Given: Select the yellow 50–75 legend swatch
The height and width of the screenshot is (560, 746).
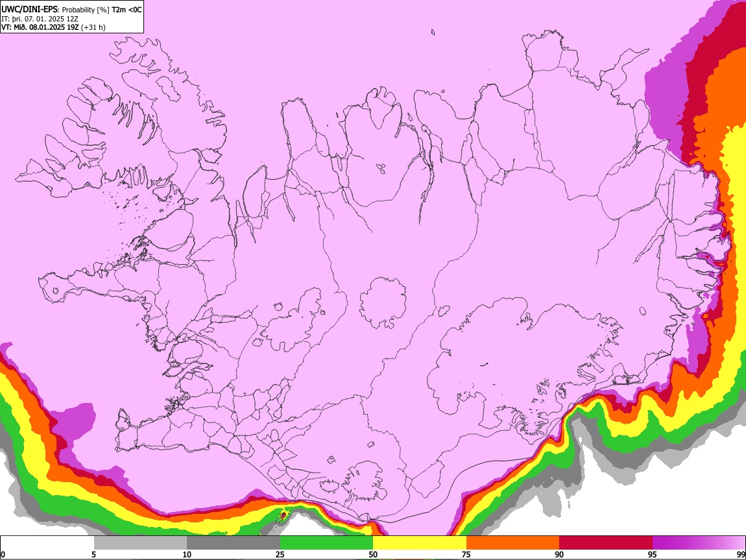Looking at the screenshot, I should (420, 543).
